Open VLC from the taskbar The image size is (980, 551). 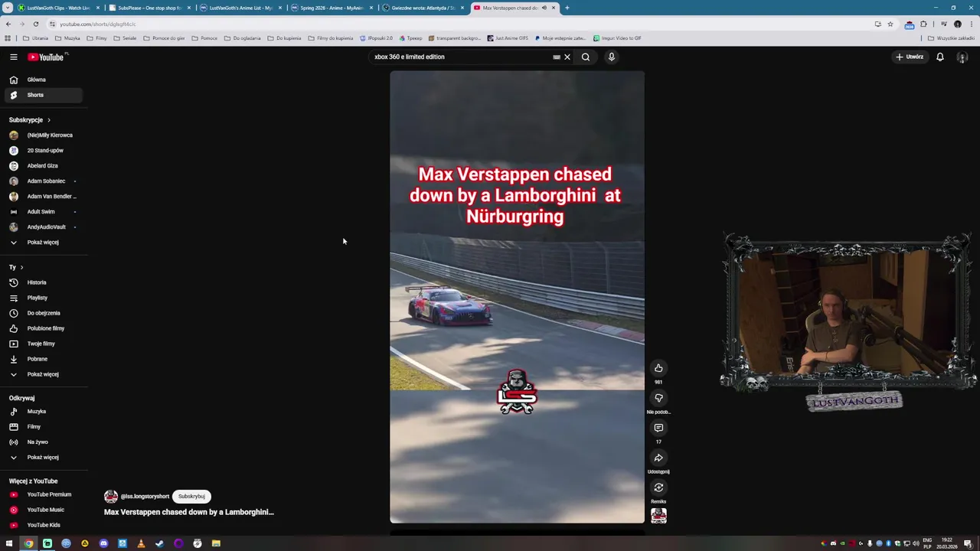tap(141, 543)
